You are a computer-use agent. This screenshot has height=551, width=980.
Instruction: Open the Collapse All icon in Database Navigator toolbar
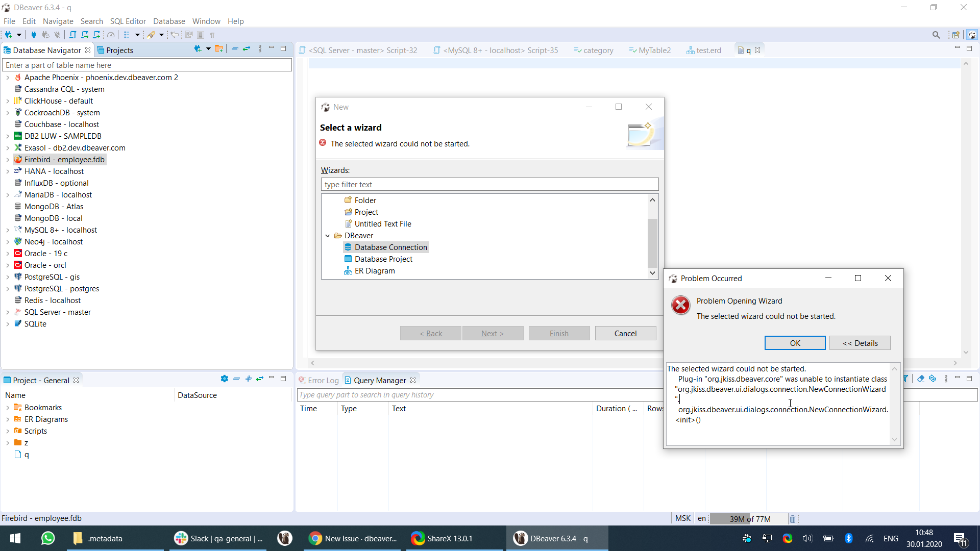click(x=235, y=48)
